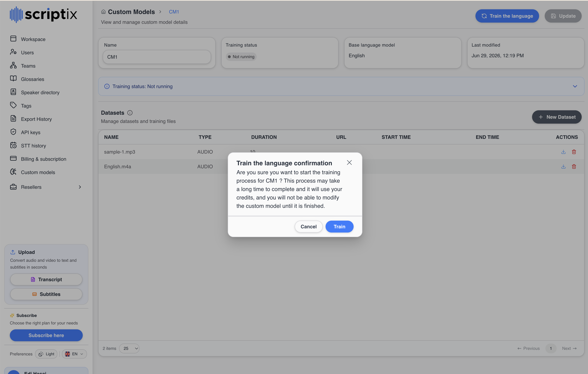588x374 pixels.
Task: Select the English.m4a file name
Action: coord(117,167)
